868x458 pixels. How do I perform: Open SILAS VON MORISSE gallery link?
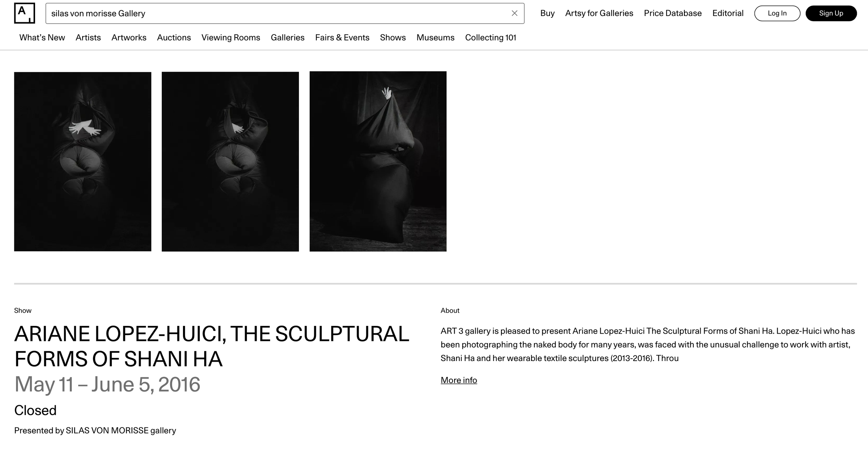tap(121, 431)
